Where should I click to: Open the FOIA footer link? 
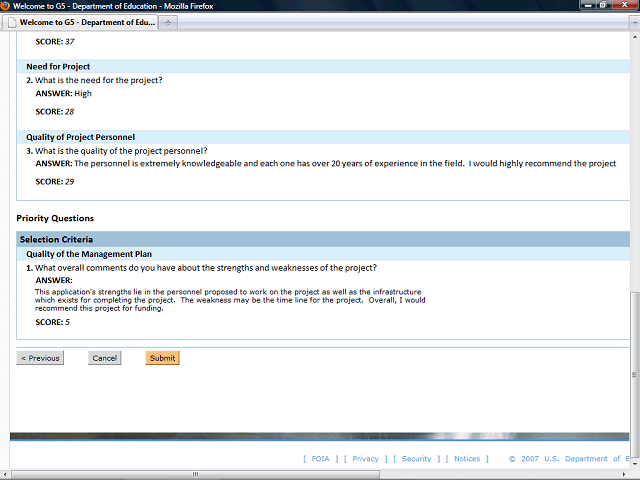coord(320,459)
